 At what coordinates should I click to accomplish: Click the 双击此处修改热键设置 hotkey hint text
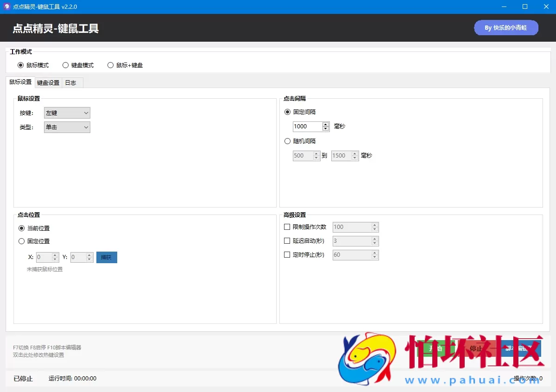pyautogui.click(x=38, y=355)
